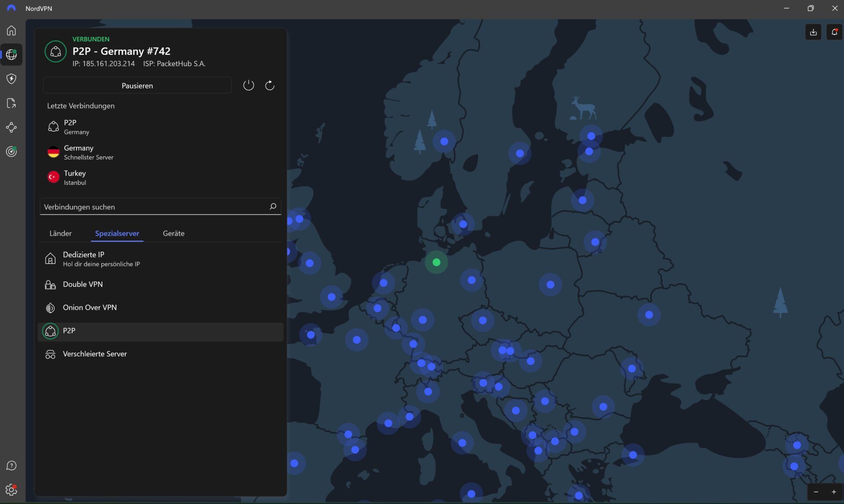Click the reconnect refresh icon
The image size is (844, 504).
click(x=269, y=85)
